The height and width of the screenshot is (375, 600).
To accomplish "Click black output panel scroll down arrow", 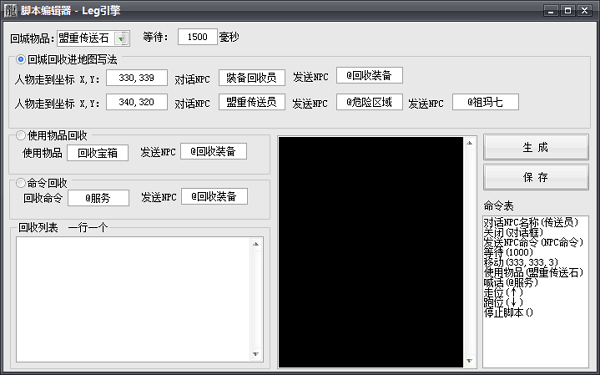I will pos(470,360).
